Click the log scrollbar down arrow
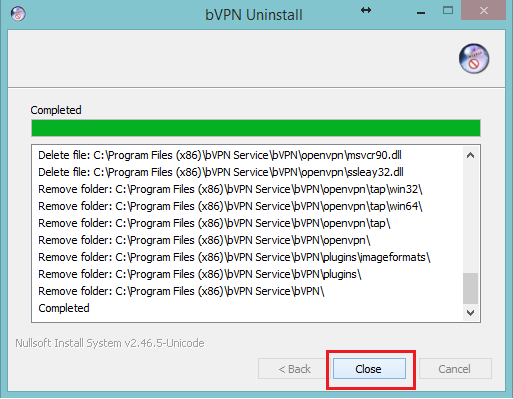The image size is (513, 399). pos(470,313)
